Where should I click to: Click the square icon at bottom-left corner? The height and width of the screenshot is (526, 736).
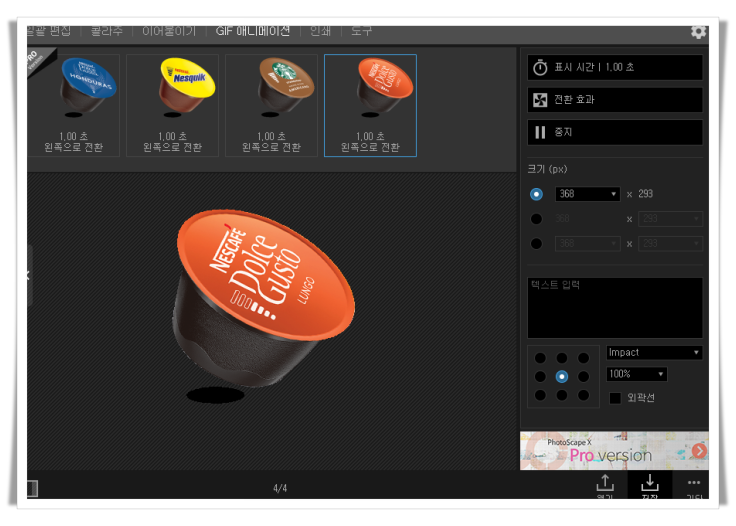(32, 488)
